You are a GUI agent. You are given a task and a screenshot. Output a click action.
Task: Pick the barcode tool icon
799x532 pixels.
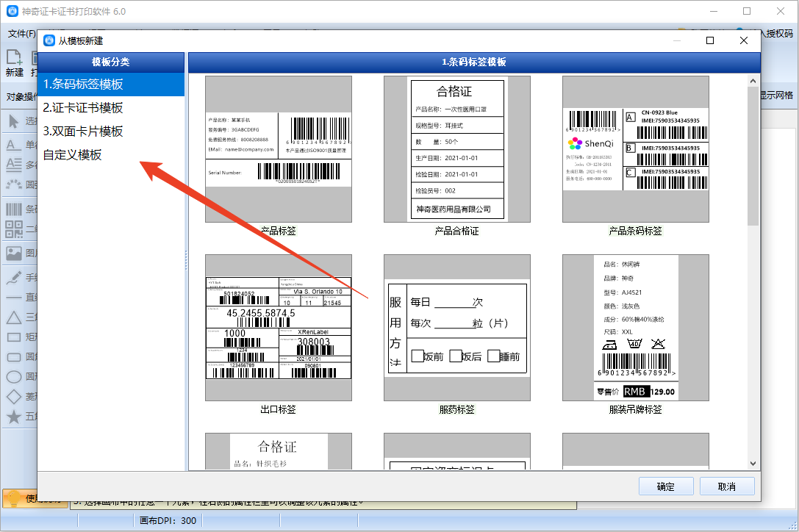[14, 209]
